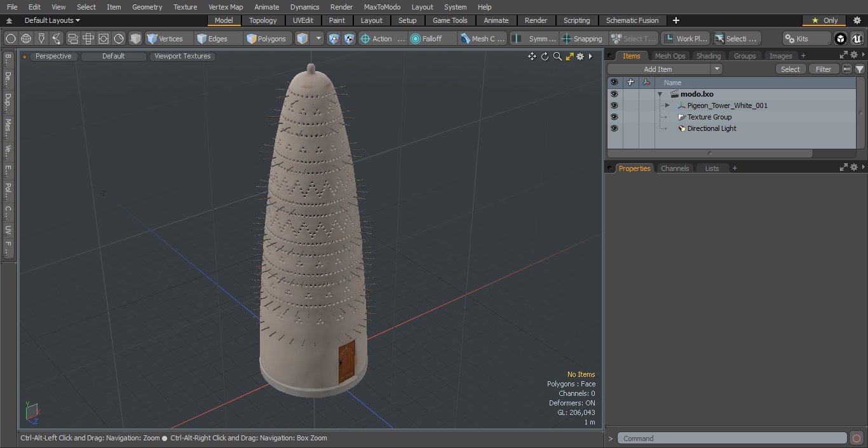Switch to the Shading panel tab

708,56
